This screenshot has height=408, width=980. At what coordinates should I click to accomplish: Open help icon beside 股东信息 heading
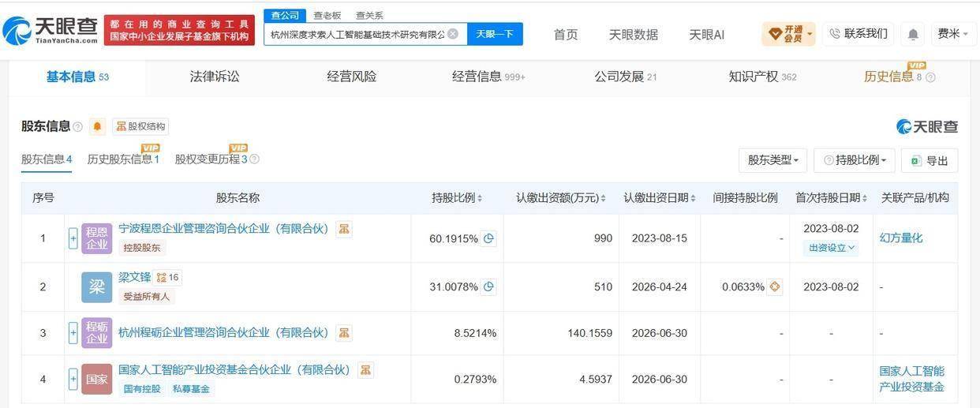point(77,127)
